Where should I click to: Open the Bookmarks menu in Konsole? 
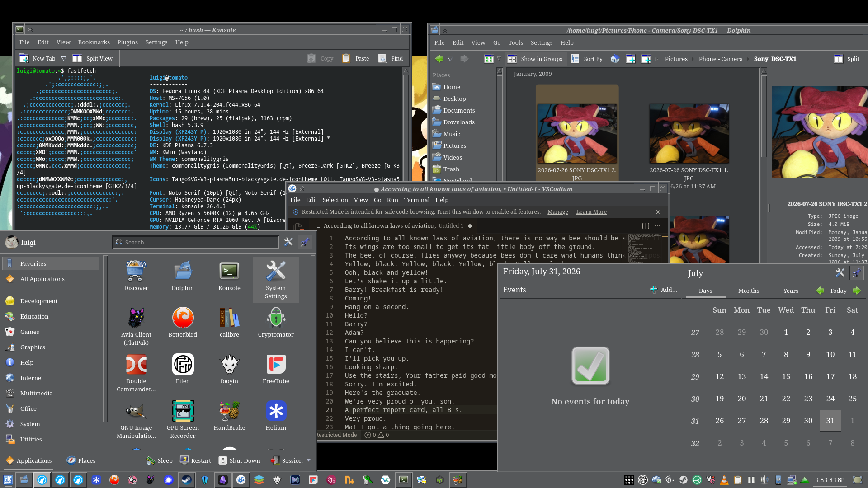click(x=94, y=42)
